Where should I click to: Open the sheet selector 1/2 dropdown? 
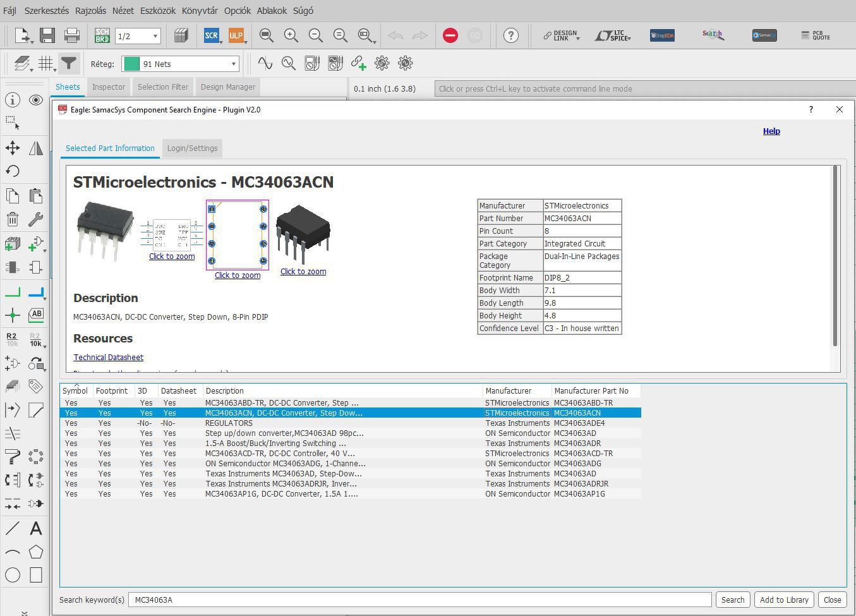point(138,36)
